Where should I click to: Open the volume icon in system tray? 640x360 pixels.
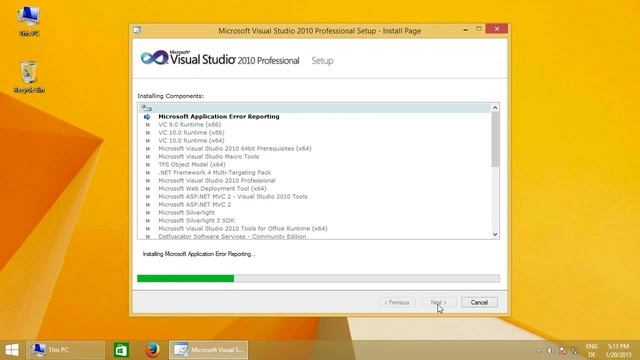(550, 350)
